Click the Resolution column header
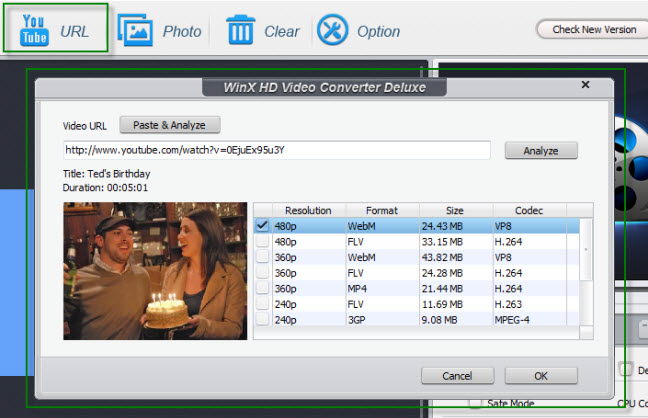Screen dimensions: 648x418 (x=309, y=210)
